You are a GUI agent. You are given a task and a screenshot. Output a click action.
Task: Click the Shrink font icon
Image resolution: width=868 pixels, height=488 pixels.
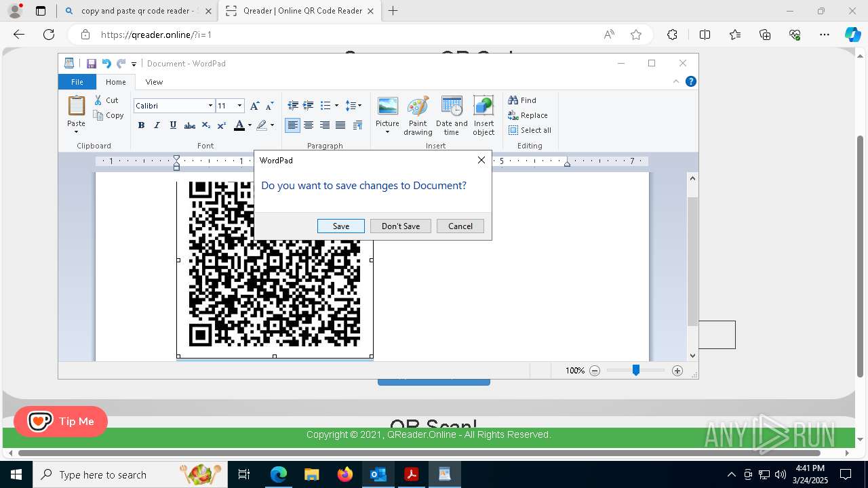(x=269, y=106)
